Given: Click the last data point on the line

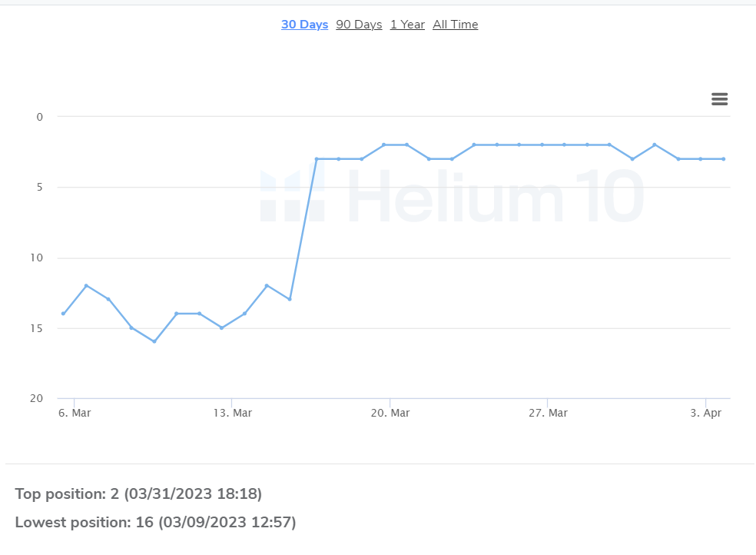Looking at the screenshot, I should [723, 158].
